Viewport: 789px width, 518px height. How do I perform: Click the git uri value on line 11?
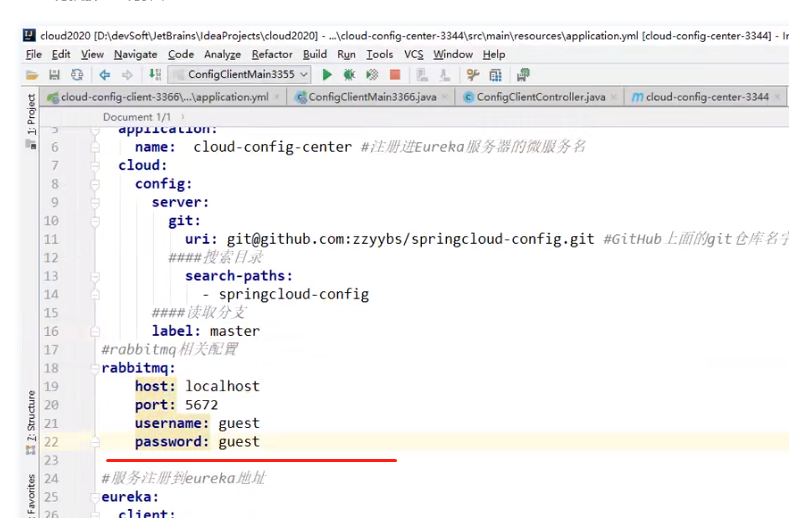click(410, 239)
